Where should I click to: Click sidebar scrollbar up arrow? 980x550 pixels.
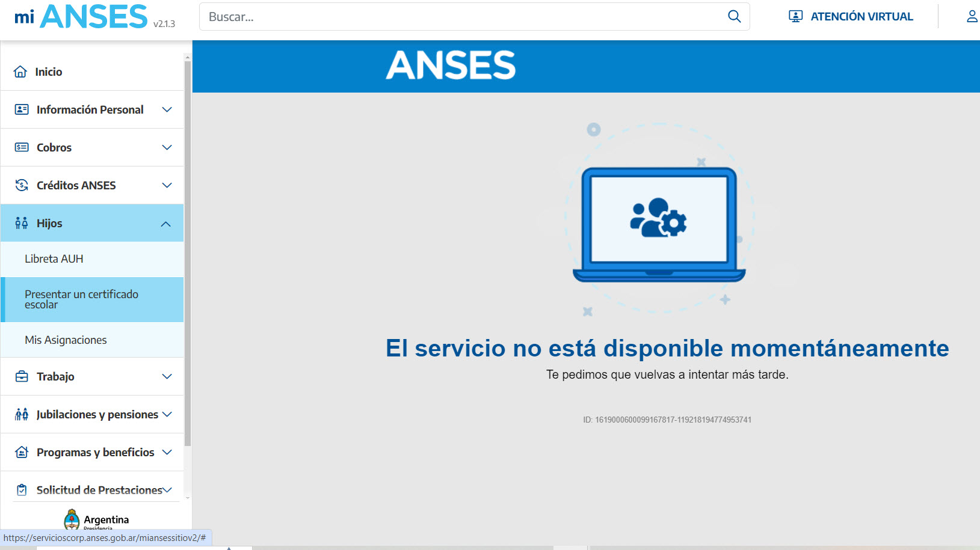(188, 57)
